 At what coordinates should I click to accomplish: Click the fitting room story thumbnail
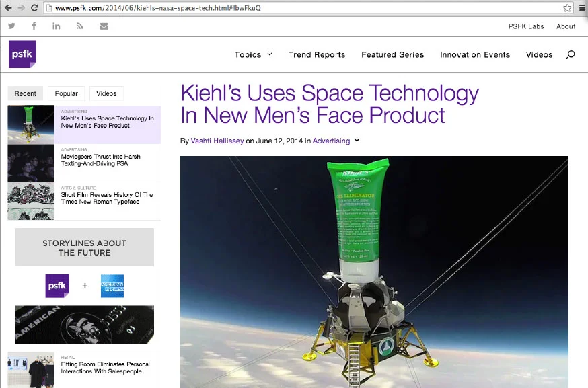point(31,370)
